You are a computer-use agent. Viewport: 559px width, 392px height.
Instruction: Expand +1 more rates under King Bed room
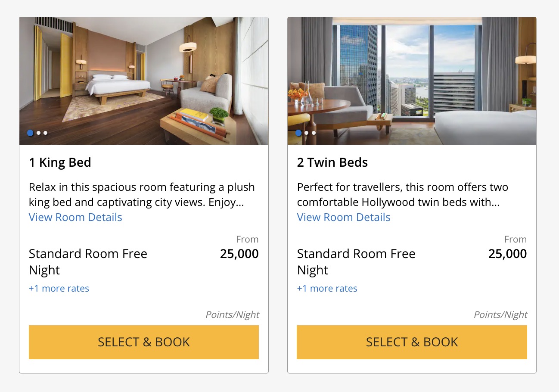[59, 288]
